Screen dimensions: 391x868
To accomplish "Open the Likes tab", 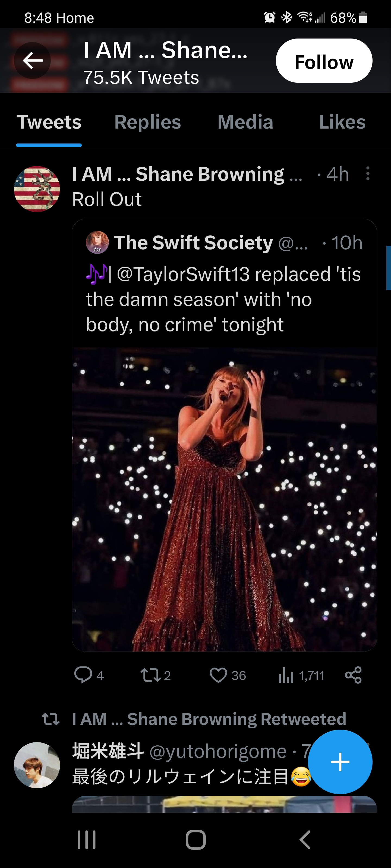I will pos(342,122).
